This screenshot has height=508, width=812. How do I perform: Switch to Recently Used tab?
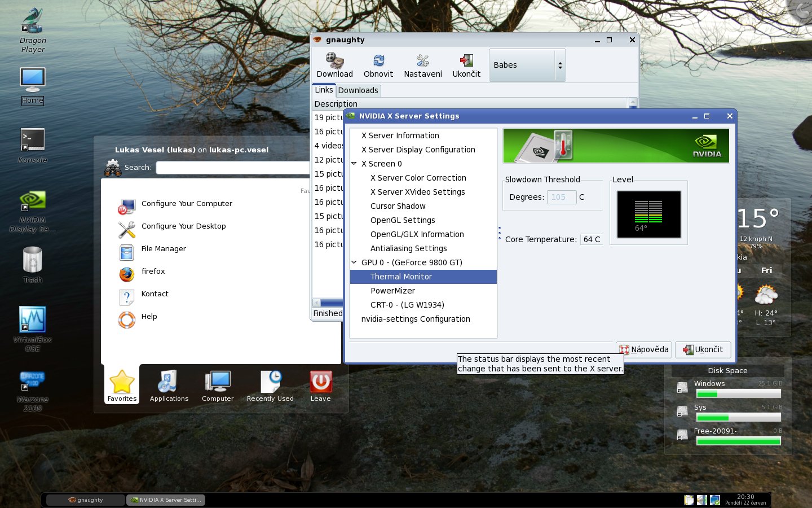pos(270,386)
